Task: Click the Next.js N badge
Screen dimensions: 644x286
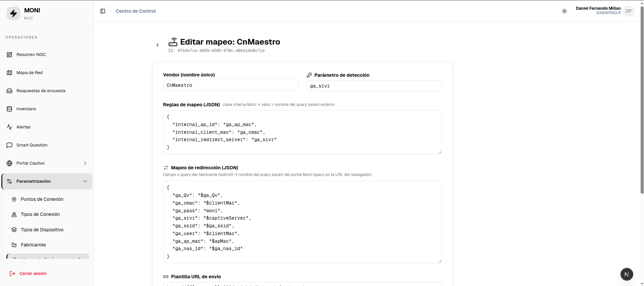Action: pos(627,274)
